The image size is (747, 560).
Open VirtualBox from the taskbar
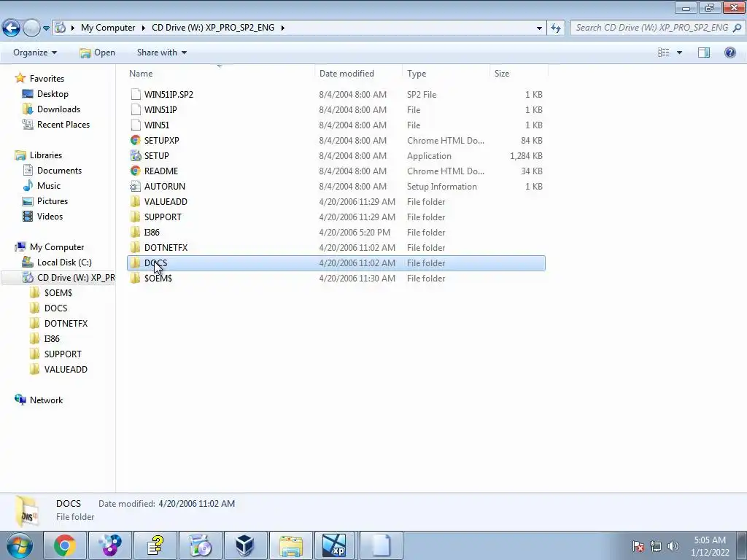244,545
